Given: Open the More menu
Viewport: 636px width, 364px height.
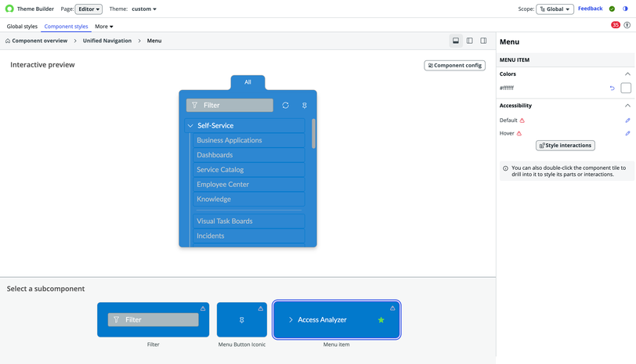Looking at the screenshot, I should tap(103, 27).
